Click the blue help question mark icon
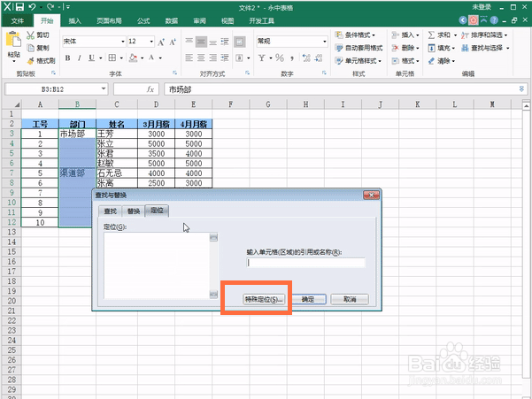532x399 pixels. [x=494, y=20]
